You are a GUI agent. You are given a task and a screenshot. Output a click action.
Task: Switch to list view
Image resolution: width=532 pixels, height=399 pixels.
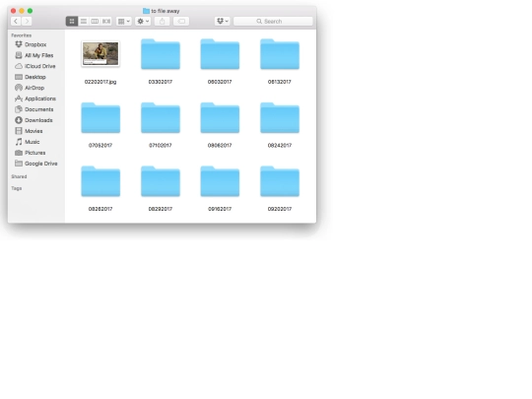pos(84,22)
